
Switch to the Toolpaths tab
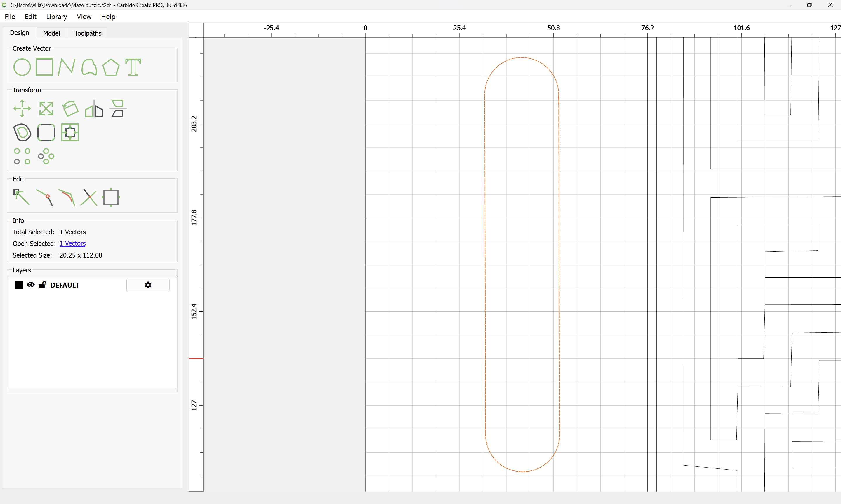click(x=88, y=33)
